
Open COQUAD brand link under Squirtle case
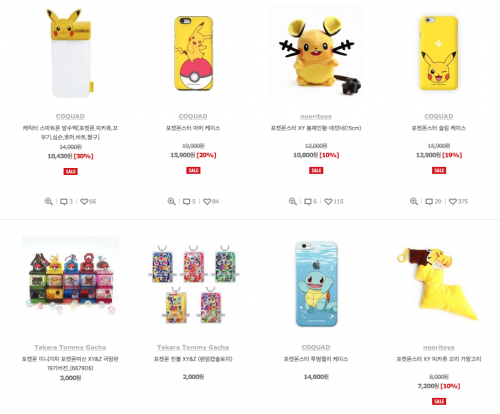316,347
